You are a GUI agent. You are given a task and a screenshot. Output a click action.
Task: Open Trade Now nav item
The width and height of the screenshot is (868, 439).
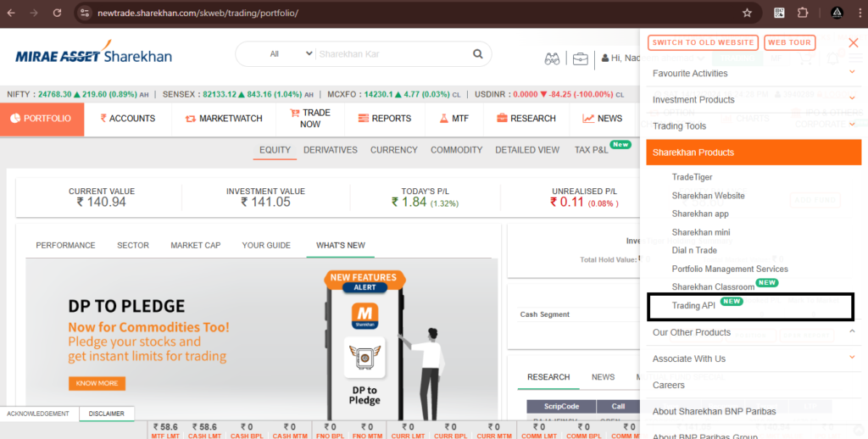[x=310, y=119]
